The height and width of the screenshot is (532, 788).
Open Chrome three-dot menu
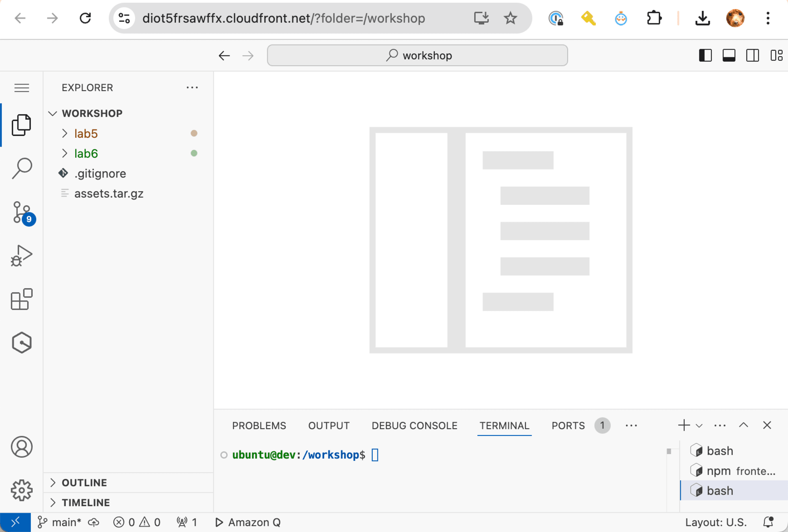click(x=768, y=18)
